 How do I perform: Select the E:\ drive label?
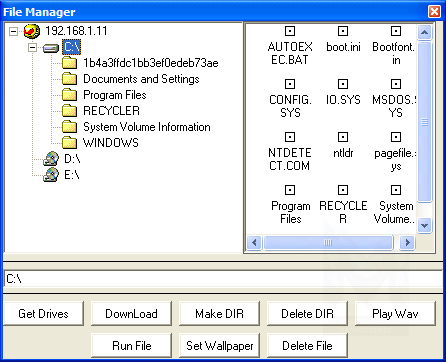pyautogui.click(x=72, y=175)
